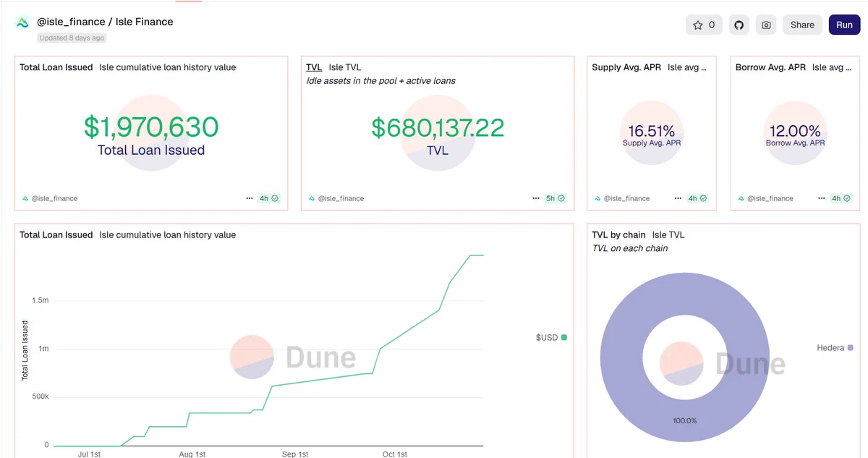Click the Isle Finance logo icon
868x458 pixels.
click(x=22, y=22)
